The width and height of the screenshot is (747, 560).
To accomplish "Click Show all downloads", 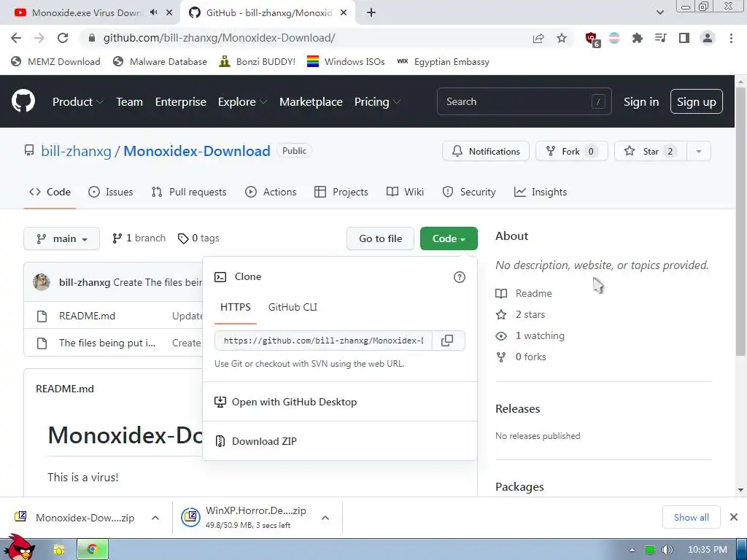I will click(x=692, y=517).
